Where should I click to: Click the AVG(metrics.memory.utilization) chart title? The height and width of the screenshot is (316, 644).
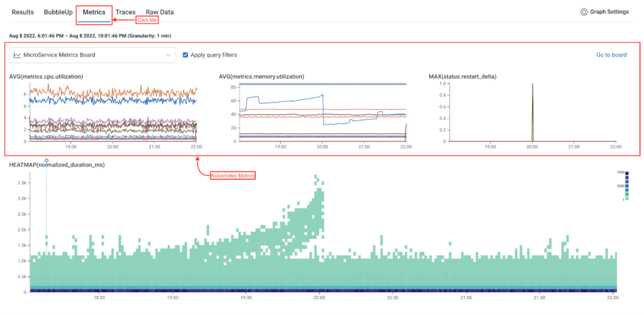(262, 77)
